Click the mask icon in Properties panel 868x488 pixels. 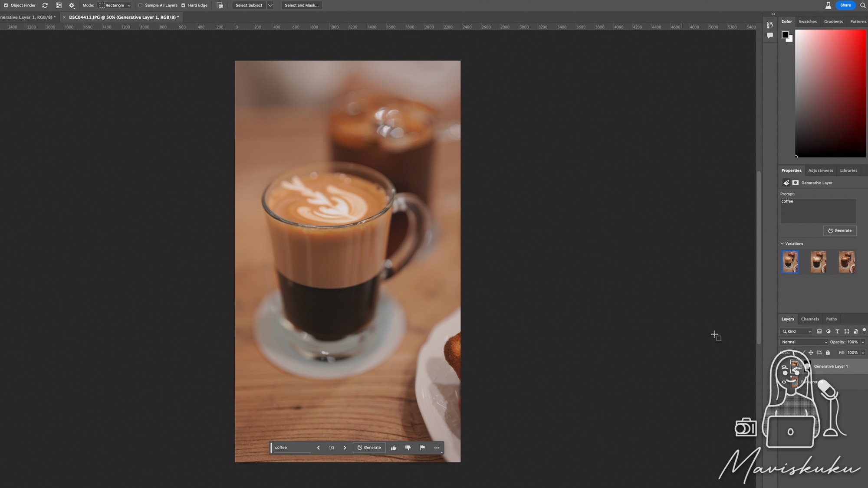(796, 183)
